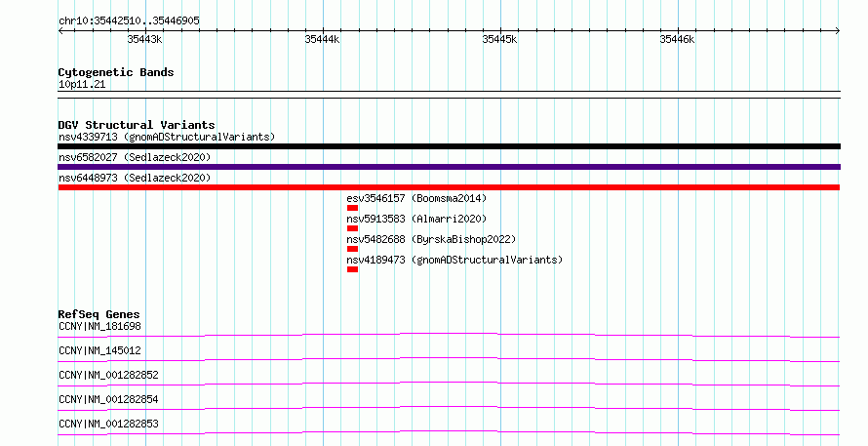Open variant label nsv5913583 (Almarri2020)
The height and width of the screenshot is (446, 868).
(x=416, y=219)
